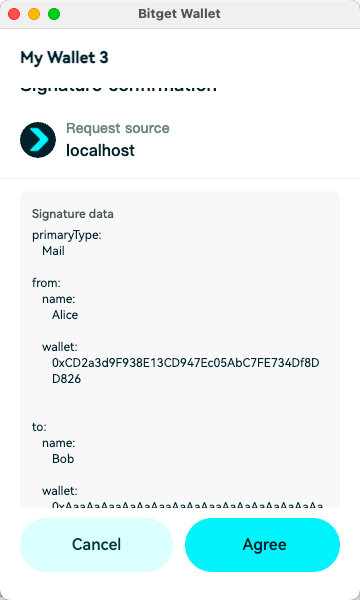The height and width of the screenshot is (600, 360).
Task: Select the localhost request source text
Action: (x=100, y=150)
